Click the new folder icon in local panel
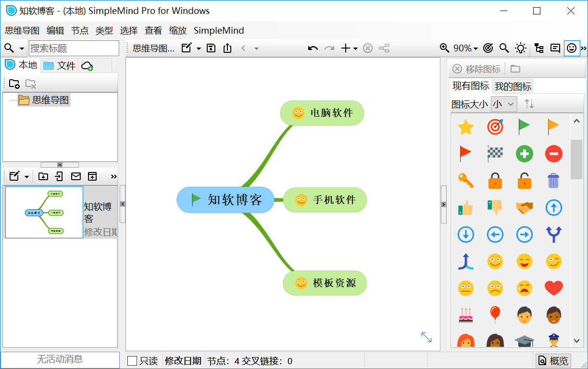This screenshot has width=588, height=369. [x=14, y=84]
